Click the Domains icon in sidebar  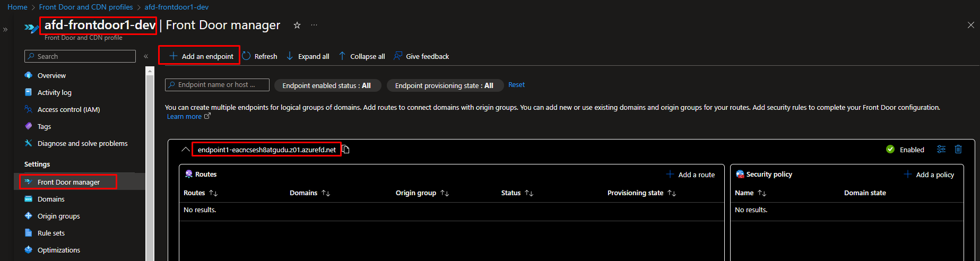pos(29,199)
